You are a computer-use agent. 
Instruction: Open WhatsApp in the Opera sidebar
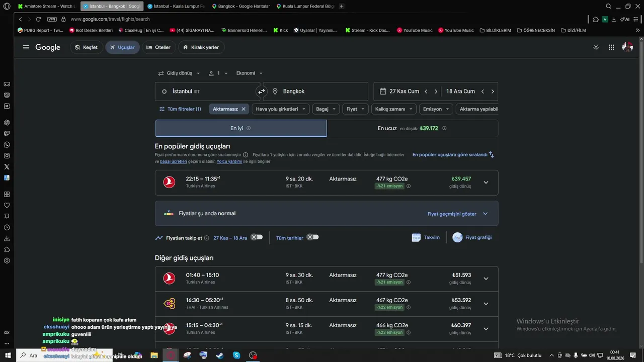coord(7,144)
